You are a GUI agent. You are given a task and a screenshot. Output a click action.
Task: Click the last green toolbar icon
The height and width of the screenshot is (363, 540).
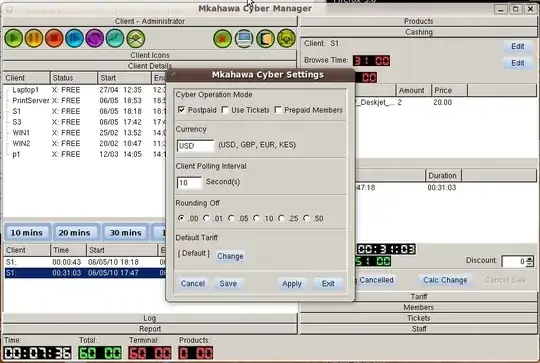286,39
